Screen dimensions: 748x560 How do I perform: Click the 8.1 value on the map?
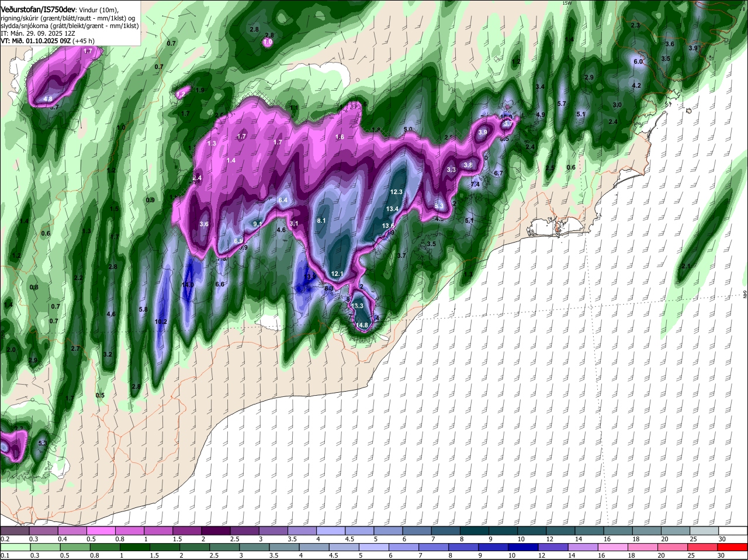[x=321, y=220]
